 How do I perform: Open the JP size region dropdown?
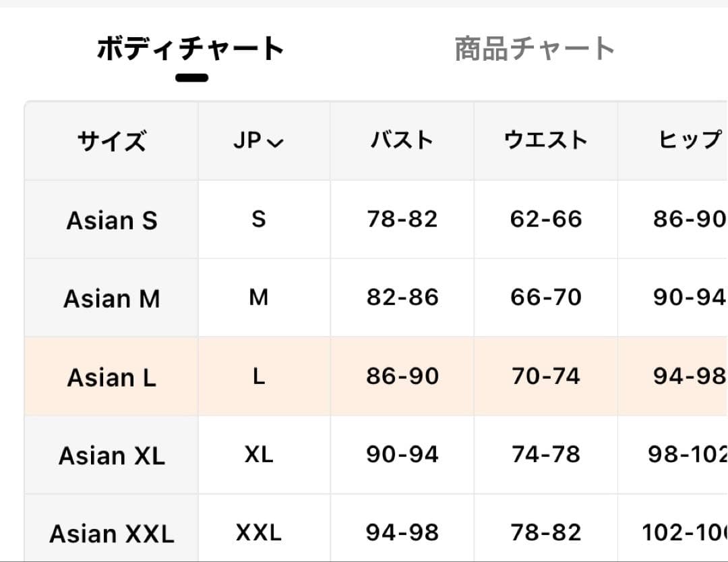click(x=259, y=141)
